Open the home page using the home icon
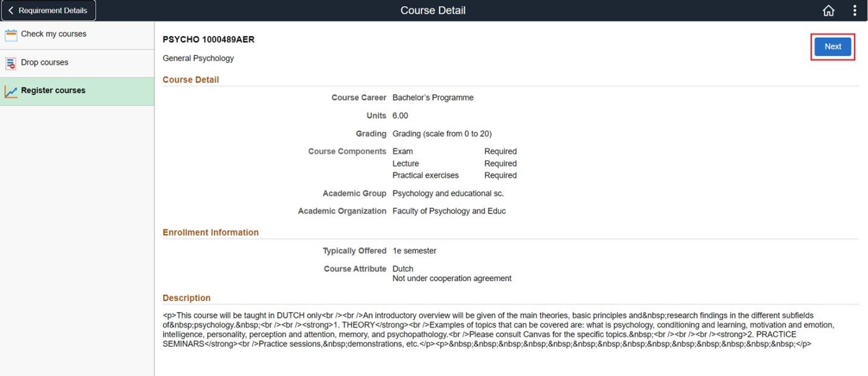868x376 pixels. pos(828,10)
